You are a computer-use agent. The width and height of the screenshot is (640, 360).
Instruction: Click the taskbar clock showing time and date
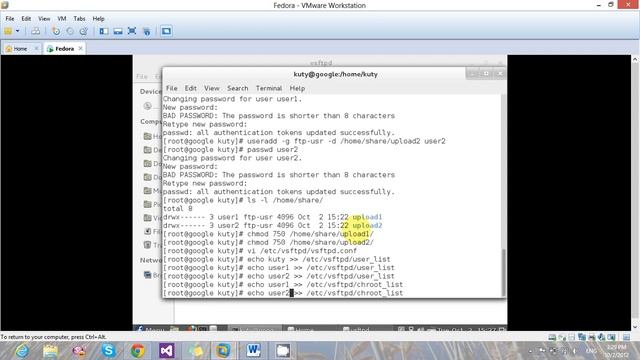(x=617, y=351)
